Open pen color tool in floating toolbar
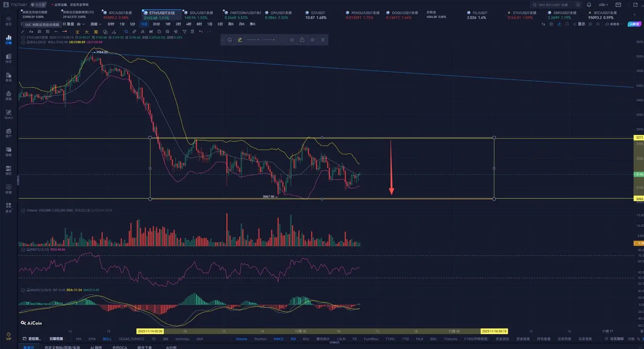The width and height of the screenshot is (644, 349). [x=240, y=40]
